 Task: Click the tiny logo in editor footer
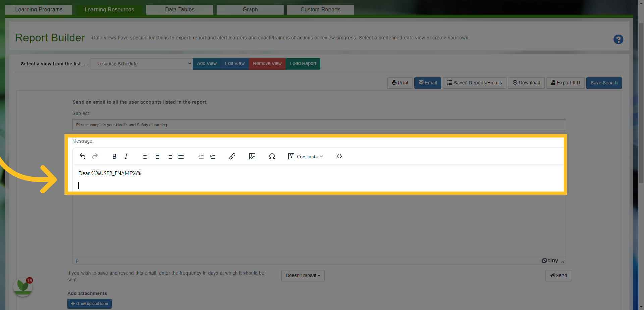550,261
